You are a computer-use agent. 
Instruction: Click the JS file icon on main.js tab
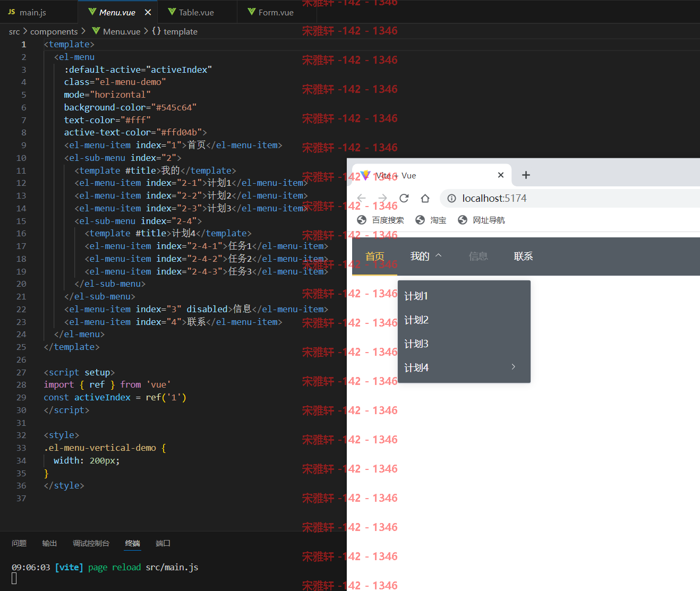(x=12, y=12)
